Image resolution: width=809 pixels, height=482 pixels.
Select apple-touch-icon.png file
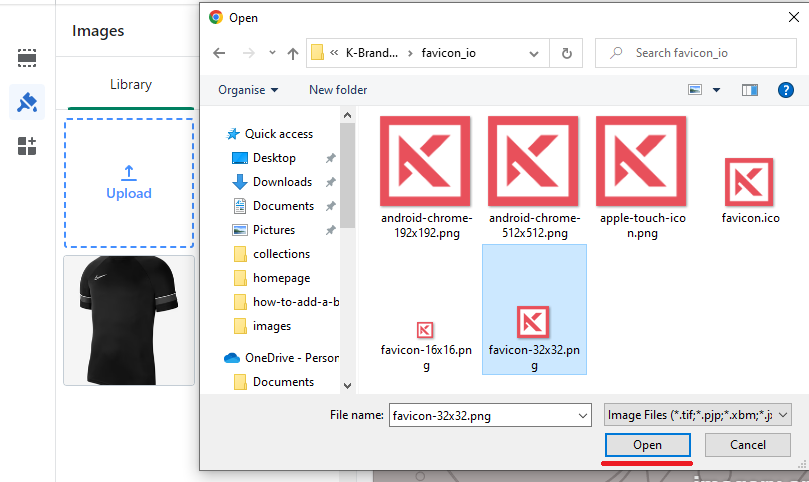click(642, 178)
